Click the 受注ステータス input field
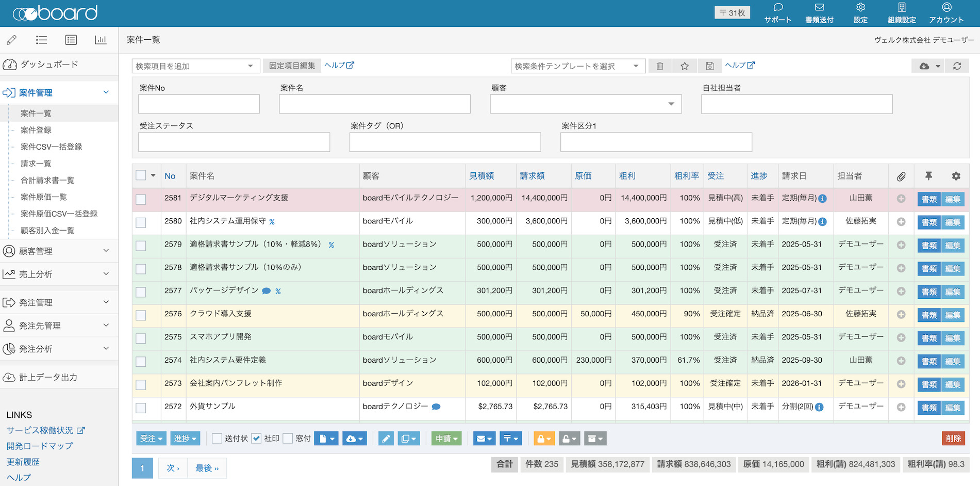 (234, 142)
